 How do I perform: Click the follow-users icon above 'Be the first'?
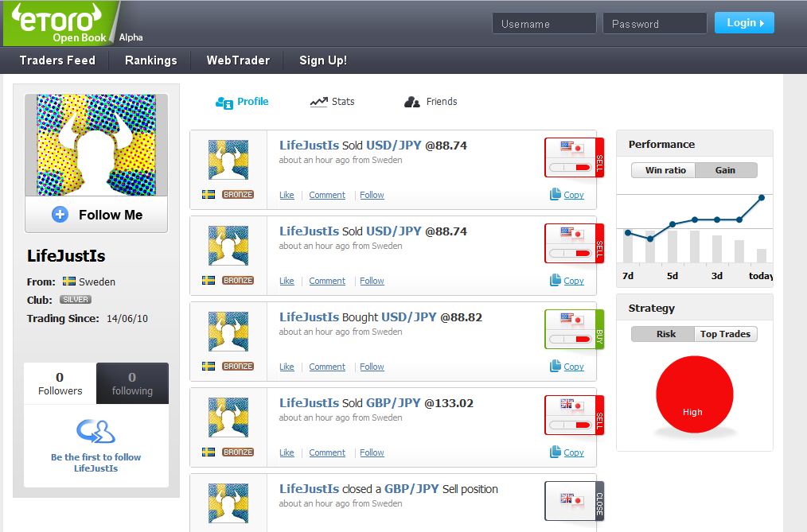tap(96, 432)
